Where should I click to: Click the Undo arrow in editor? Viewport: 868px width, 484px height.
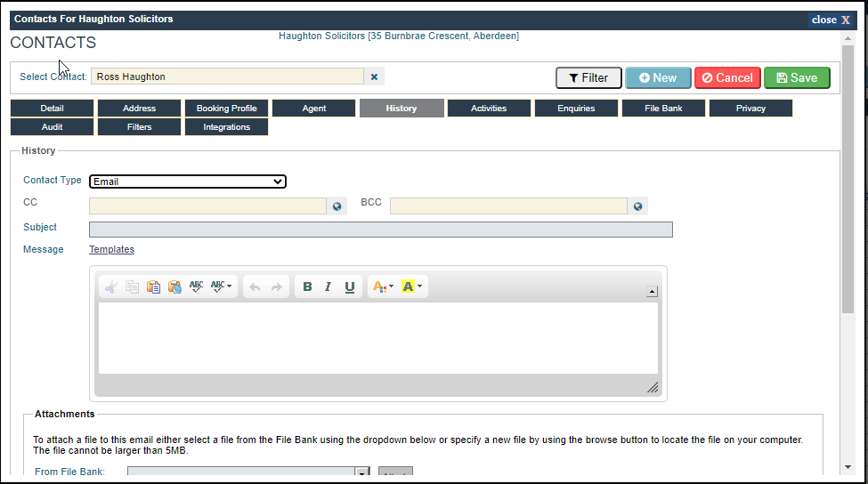[x=255, y=286]
